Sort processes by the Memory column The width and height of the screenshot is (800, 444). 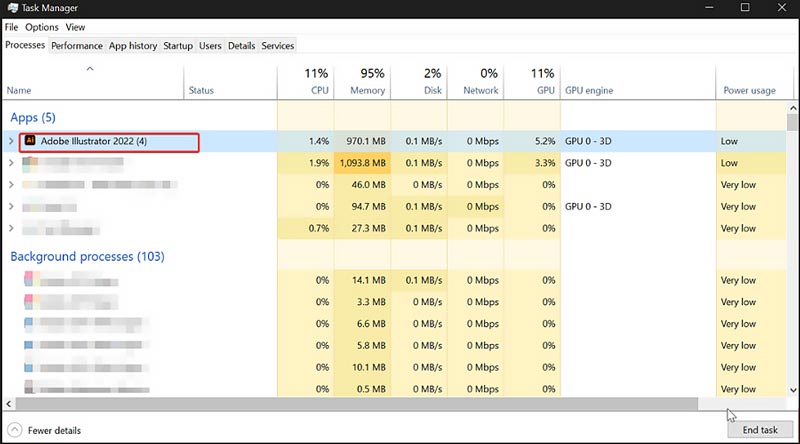(x=366, y=82)
